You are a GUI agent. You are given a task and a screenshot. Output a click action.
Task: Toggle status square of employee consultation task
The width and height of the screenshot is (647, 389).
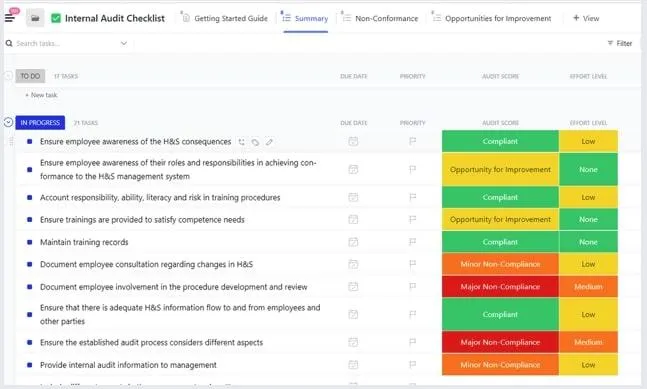[29, 264]
